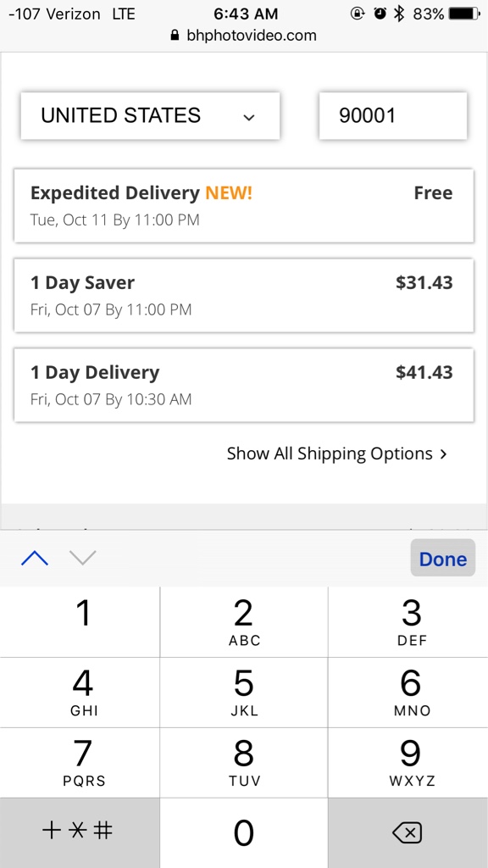Tap the next field down arrow
488x868 pixels.
[x=84, y=558]
